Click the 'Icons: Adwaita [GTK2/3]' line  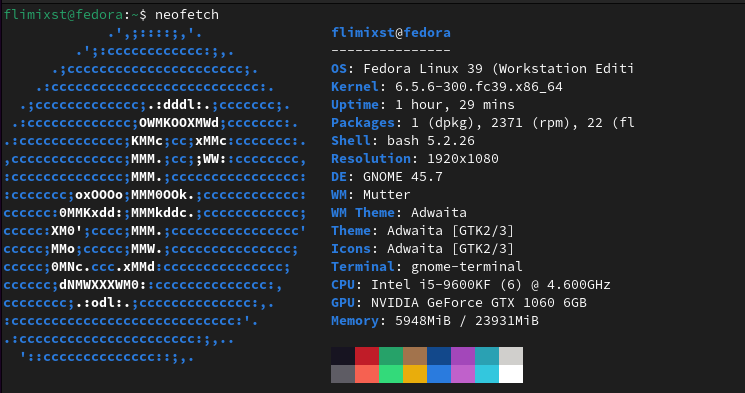point(423,249)
